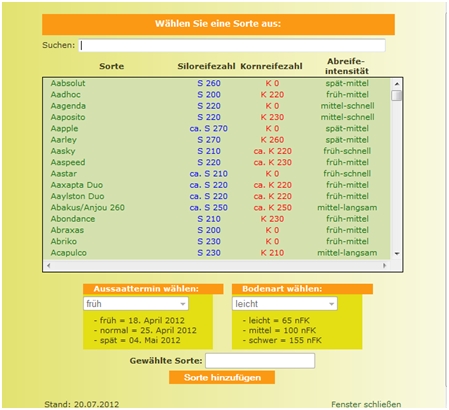Click the 'mittel = 100 nFK' line
The width and height of the screenshot is (449, 410).
[x=279, y=330]
